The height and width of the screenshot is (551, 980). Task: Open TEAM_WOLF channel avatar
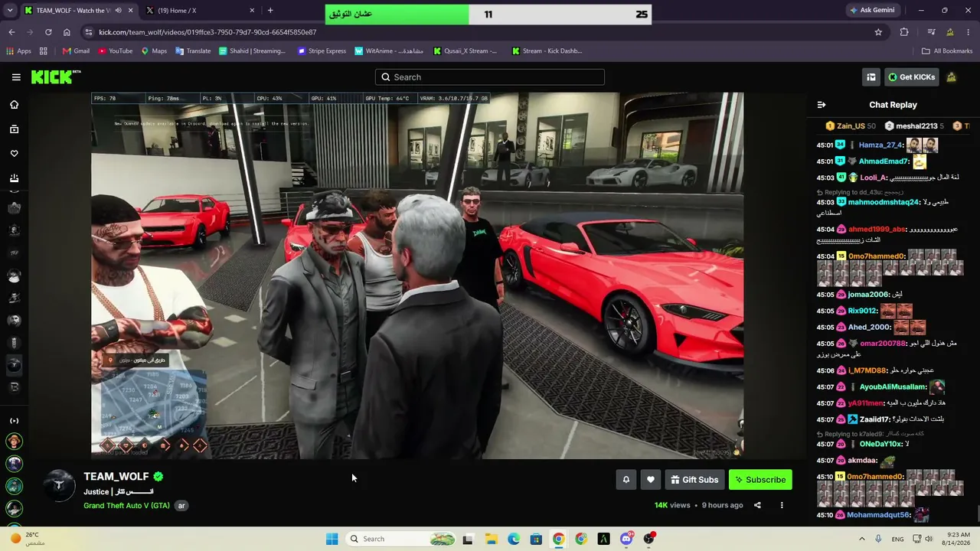pyautogui.click(x=59, y=485)
